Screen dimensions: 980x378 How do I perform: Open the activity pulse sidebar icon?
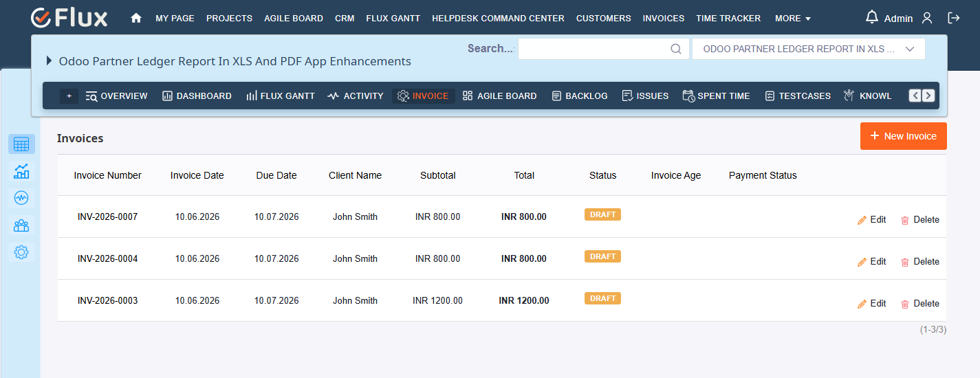(x=21, y=198)
